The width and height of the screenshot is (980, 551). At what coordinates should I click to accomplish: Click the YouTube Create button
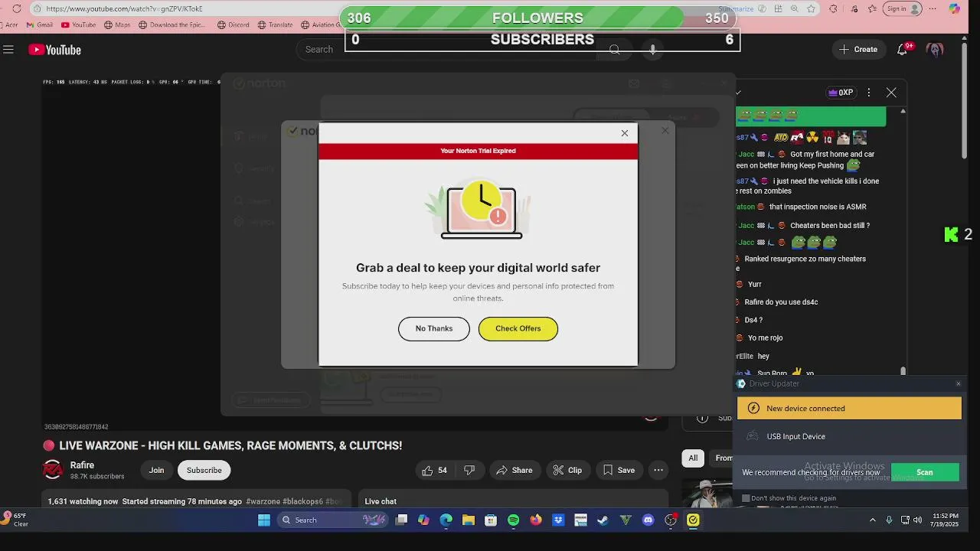point(858,50)
